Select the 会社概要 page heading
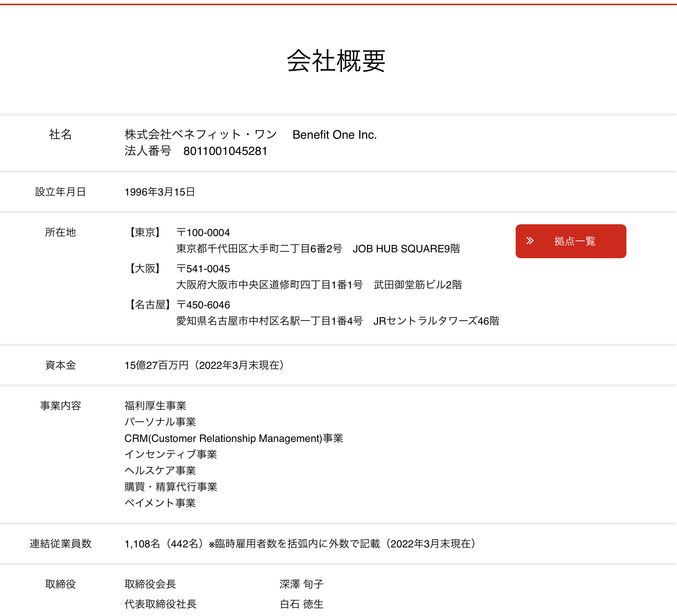This screenshot has width=677, height=616. click(336, 61)
